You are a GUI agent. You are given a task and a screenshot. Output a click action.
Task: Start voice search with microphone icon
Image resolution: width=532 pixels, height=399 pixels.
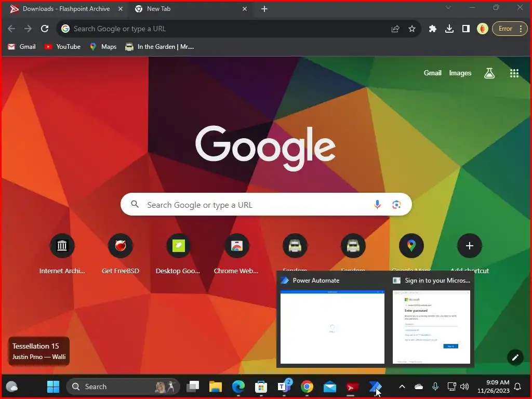pyautogui.click(x=377, y=205)
